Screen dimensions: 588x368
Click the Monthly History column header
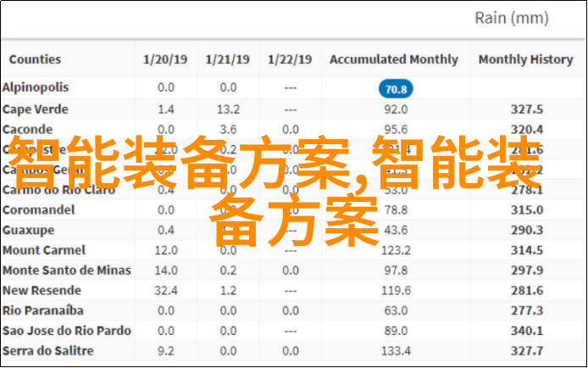(x=526, y=59)
